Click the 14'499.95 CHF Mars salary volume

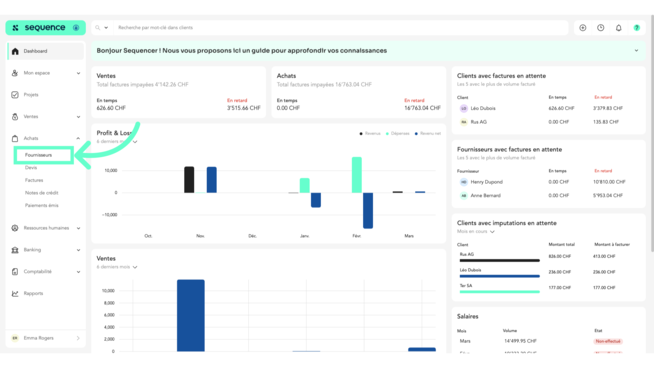pyautogui.click(x=520, y=341)
